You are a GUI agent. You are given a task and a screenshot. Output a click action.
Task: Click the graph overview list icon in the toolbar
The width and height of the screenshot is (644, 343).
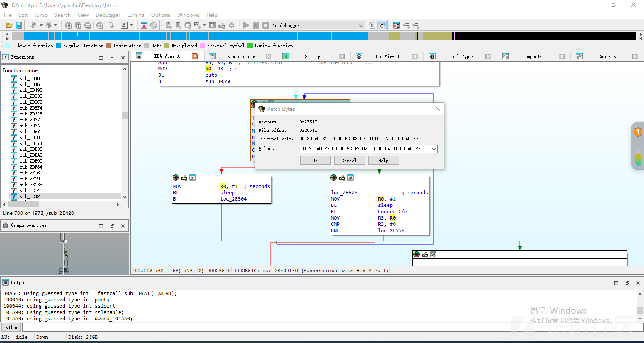[397, 25]
